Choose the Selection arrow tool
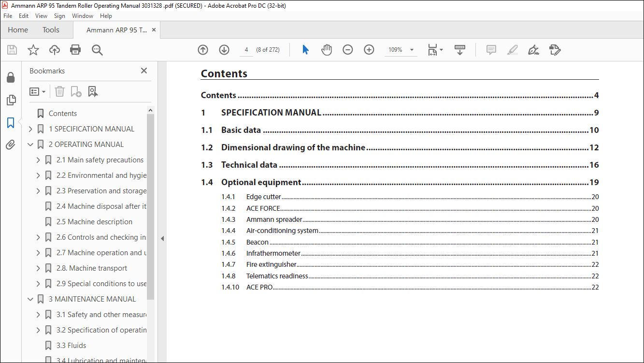Image resolution: width=644 pixels, height=363 pixels. [305, 50]
